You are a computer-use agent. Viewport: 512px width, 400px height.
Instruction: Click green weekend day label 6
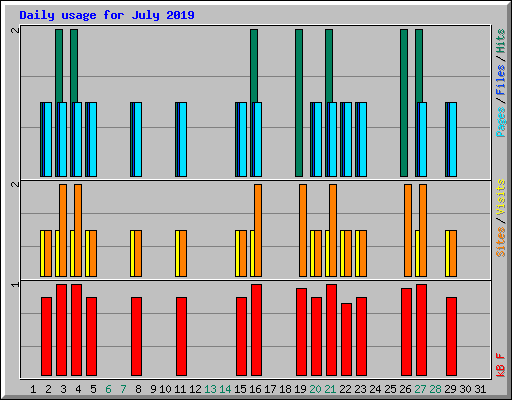(108, 389)
